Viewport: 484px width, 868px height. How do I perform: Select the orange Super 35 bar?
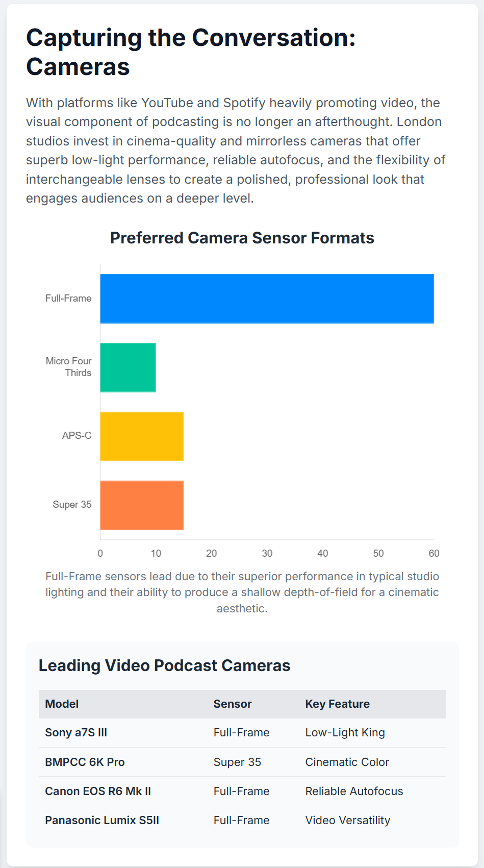tap(142, 505)
